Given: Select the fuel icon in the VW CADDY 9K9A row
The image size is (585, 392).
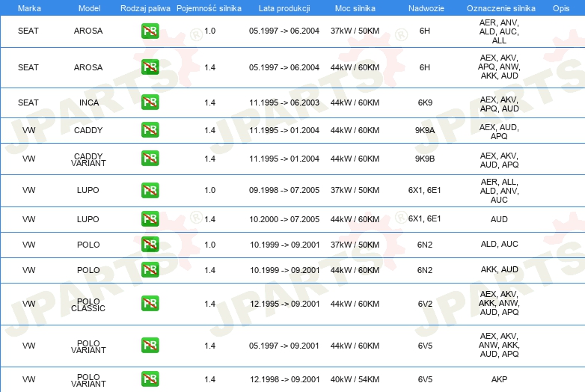Looking at the screenshot, I should point(150,130).
